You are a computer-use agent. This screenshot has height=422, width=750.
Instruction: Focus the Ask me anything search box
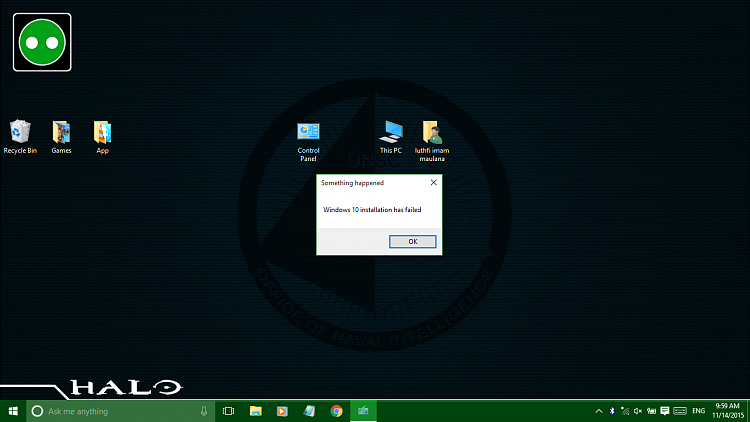tap(121, 411)
